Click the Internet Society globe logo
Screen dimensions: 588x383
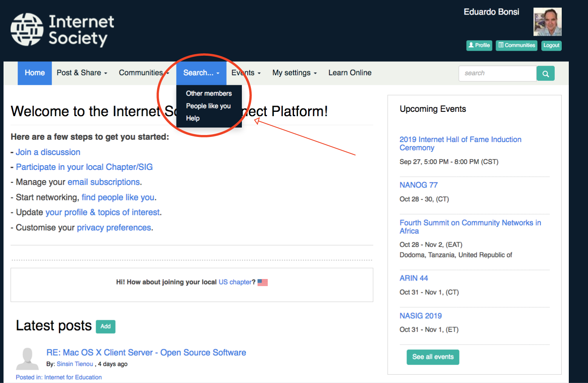[x=27, y=29]
